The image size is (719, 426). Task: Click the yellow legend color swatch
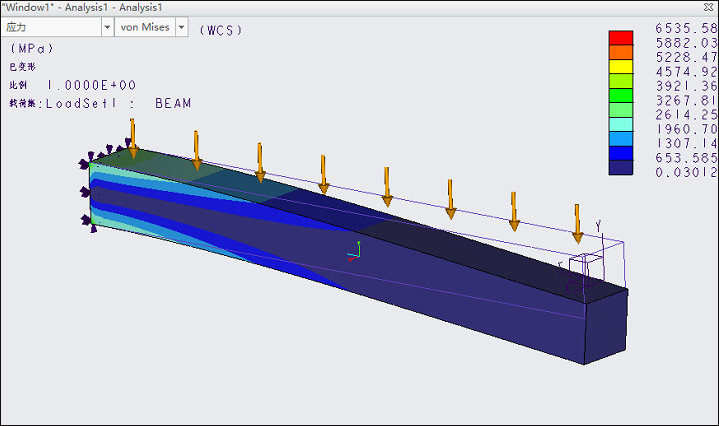(x=621, y=66)
